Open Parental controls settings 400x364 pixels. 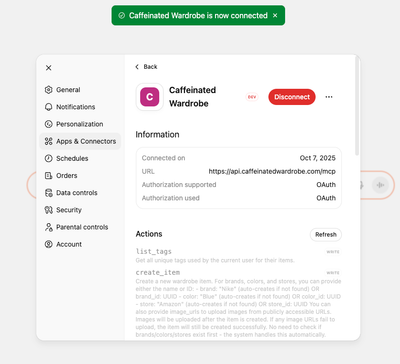click(x=80, y=227)
